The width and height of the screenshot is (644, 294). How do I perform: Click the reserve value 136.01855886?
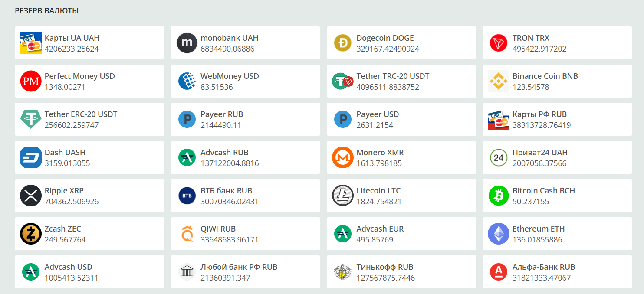537,240
